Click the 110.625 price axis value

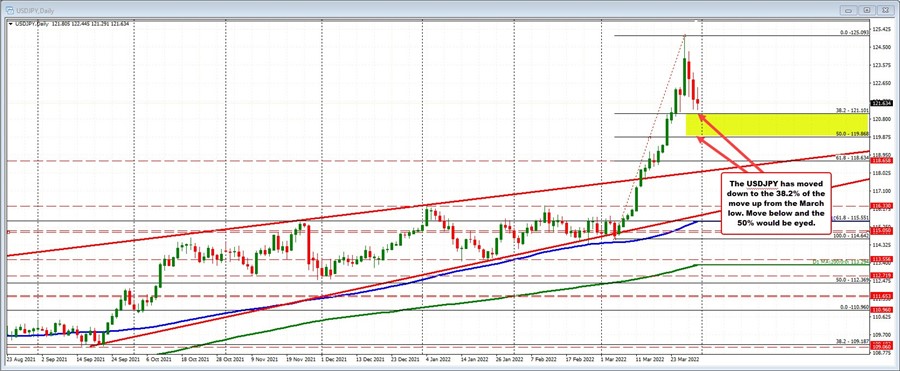click(x=882, y=316)
